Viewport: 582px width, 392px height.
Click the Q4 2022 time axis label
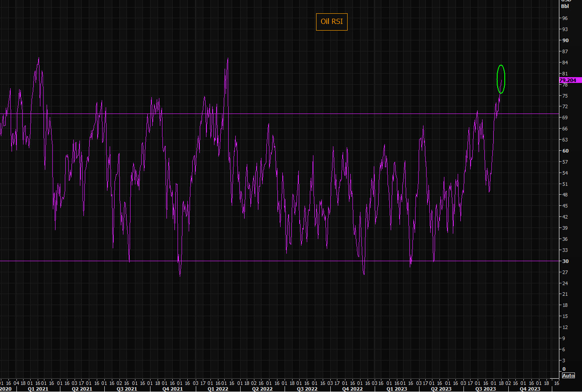[x=352, y=389]
